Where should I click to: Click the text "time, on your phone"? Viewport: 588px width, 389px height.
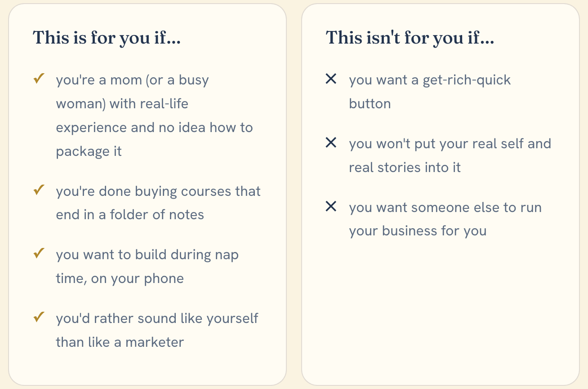click(120, 279)
